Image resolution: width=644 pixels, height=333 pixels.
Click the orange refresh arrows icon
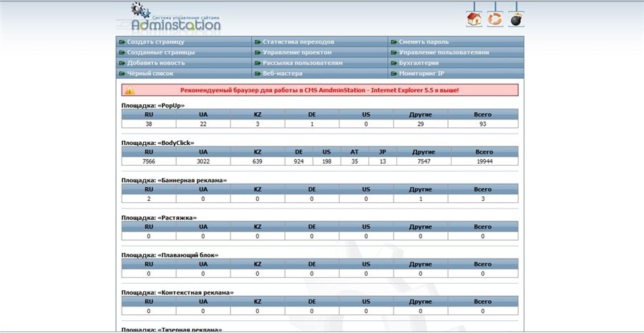point(495,19)
